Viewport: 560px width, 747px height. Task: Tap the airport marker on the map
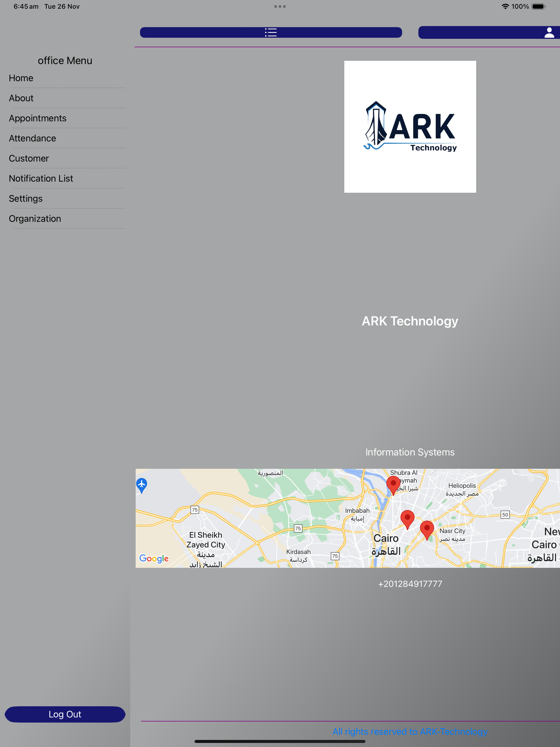click(x=142, y=485)
